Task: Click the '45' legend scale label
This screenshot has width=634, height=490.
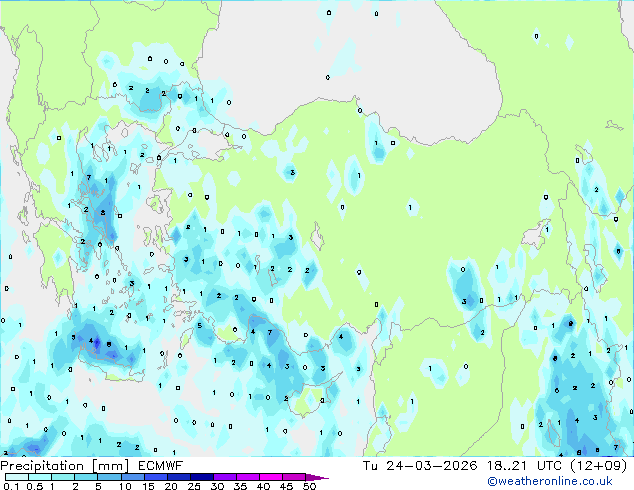Action: tap(286, 486)
